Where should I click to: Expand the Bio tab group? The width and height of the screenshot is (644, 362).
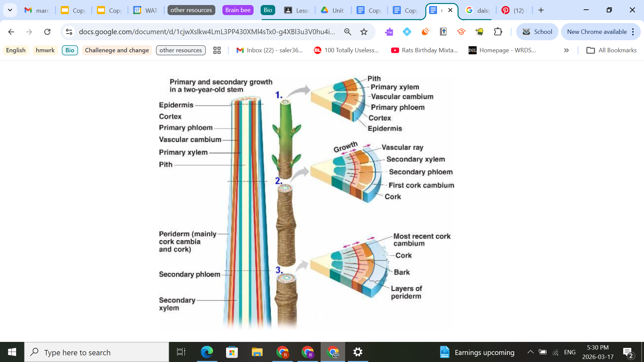coord(268,10)
